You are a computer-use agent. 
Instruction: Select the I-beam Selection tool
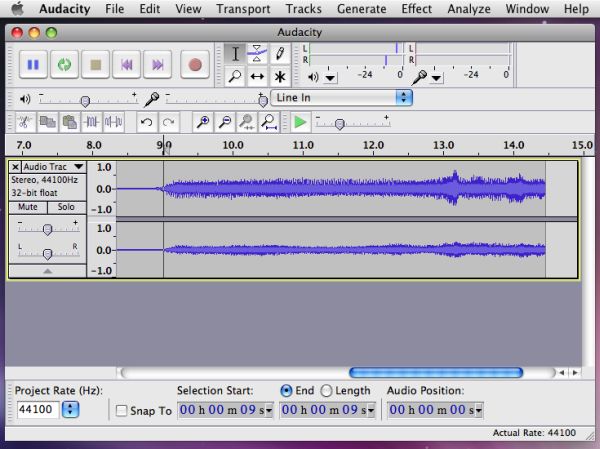(x=235, y=54)
